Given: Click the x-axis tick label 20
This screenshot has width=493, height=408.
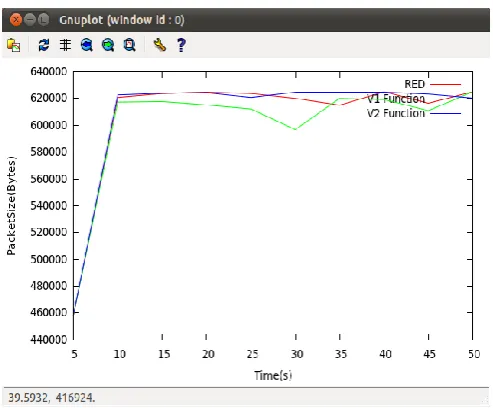Looking at the screenshot, I should [208, 354].
